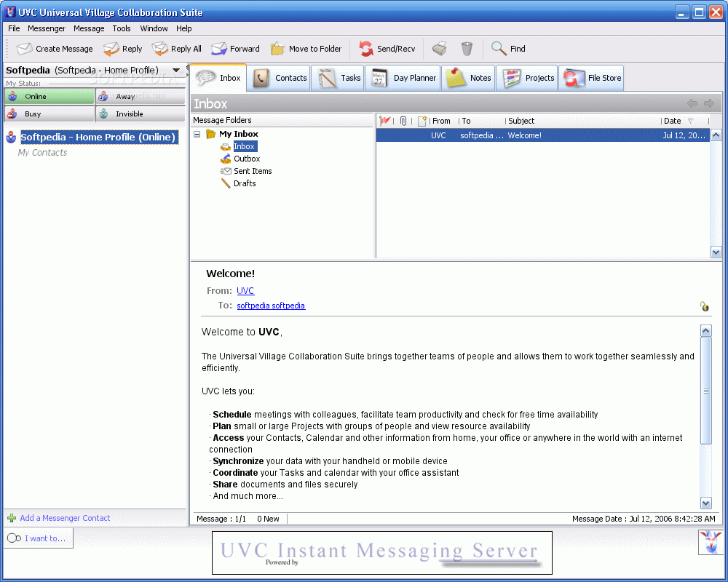Open the File menu
This screenshot has width=728, height=582.
(14, 28)
